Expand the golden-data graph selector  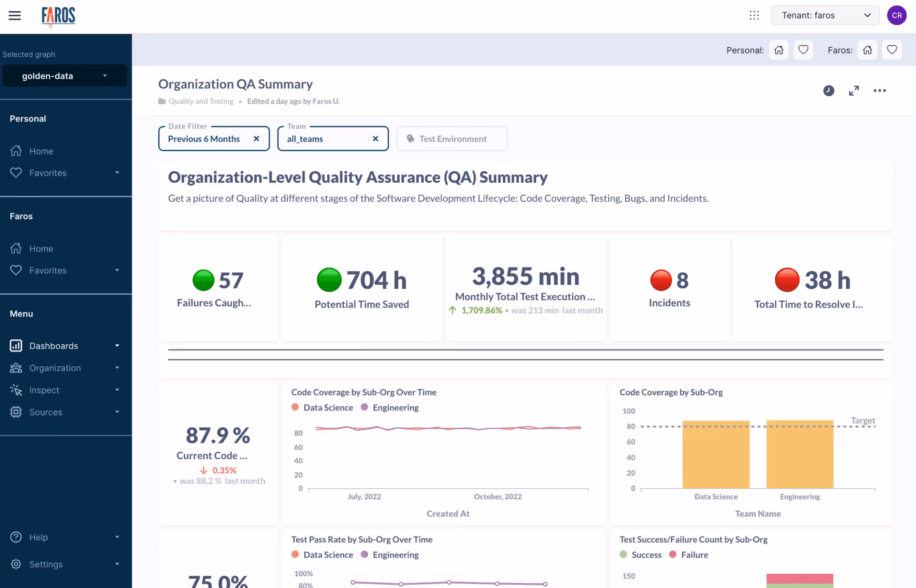click(x=64, y=76)
